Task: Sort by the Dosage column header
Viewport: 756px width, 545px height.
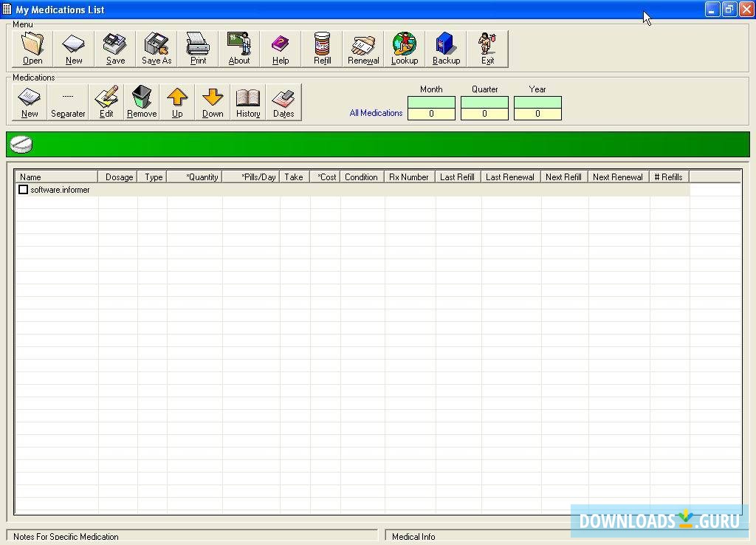Action: coord(117,177)
